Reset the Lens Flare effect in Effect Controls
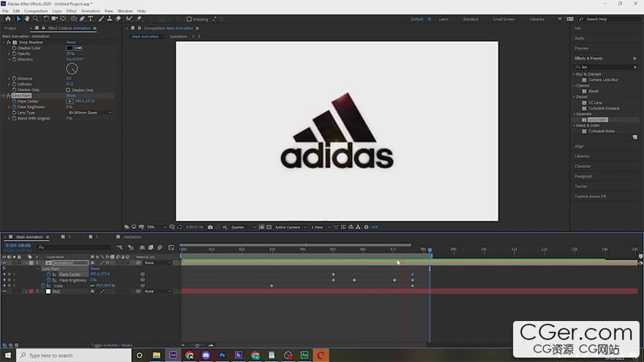644x362 pixels. point(71,96)
